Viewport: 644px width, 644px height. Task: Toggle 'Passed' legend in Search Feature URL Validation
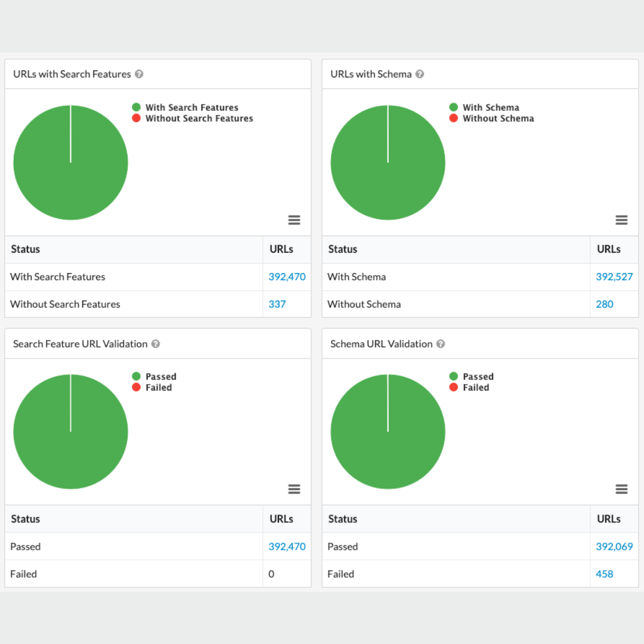click(160, 376)
